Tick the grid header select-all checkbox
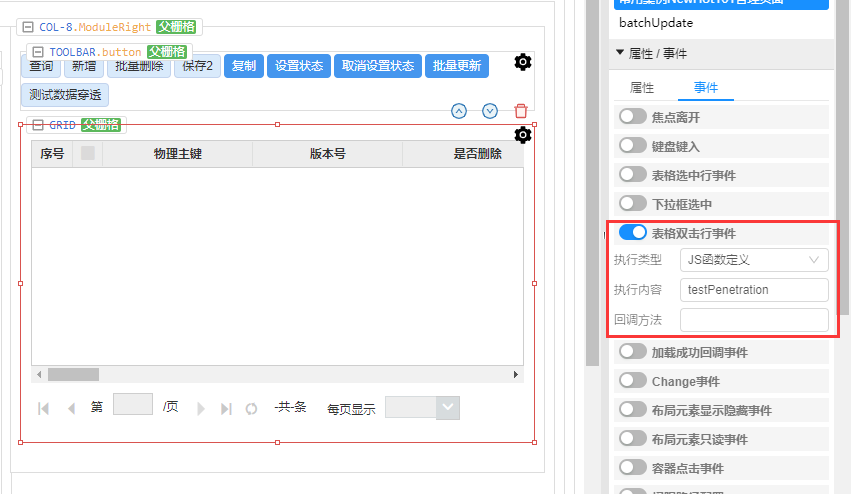Image resolution: width=851 pixels, height=494 pixels. (x=88, y=154)
